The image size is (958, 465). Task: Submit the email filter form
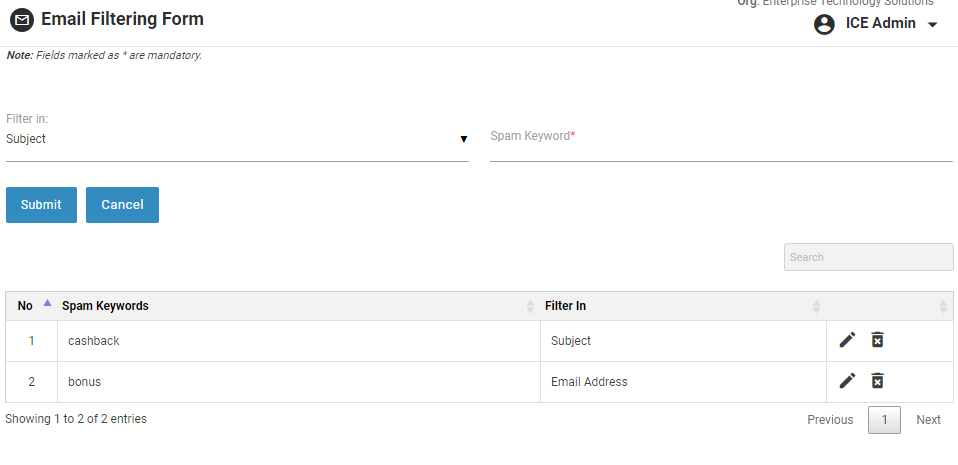[41, 205]
